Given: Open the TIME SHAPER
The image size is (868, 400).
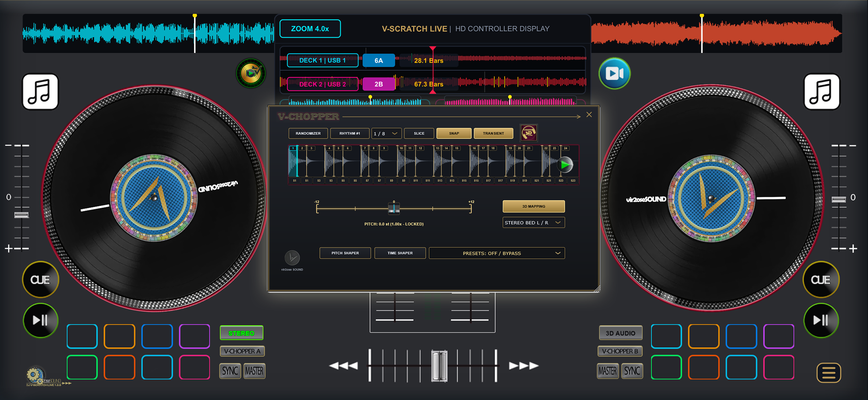Looking at the screenshot, I should 400,253.
